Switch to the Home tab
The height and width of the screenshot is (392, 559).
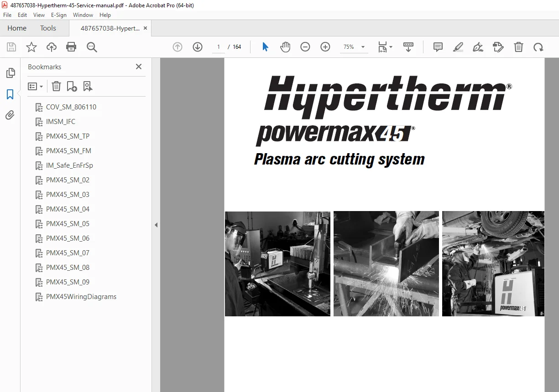[x=17, y=28]
